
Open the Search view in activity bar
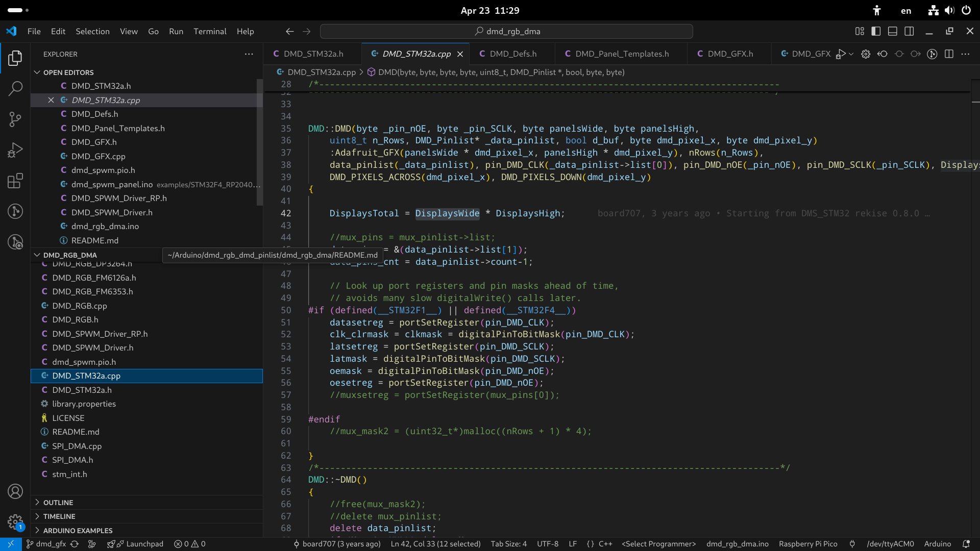click(x=15, y=89)
